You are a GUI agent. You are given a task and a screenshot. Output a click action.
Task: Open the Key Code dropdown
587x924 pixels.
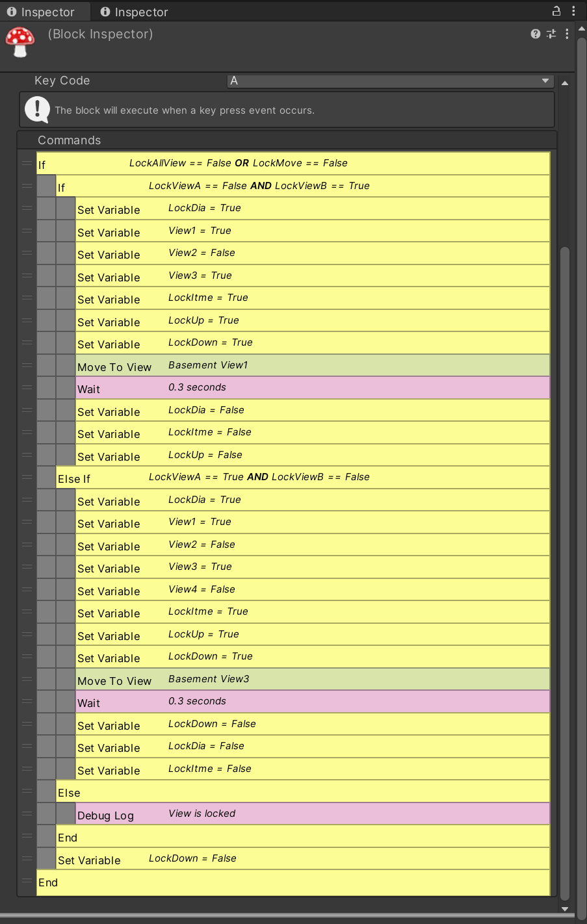pyautogui.click(x=390, y=81)
